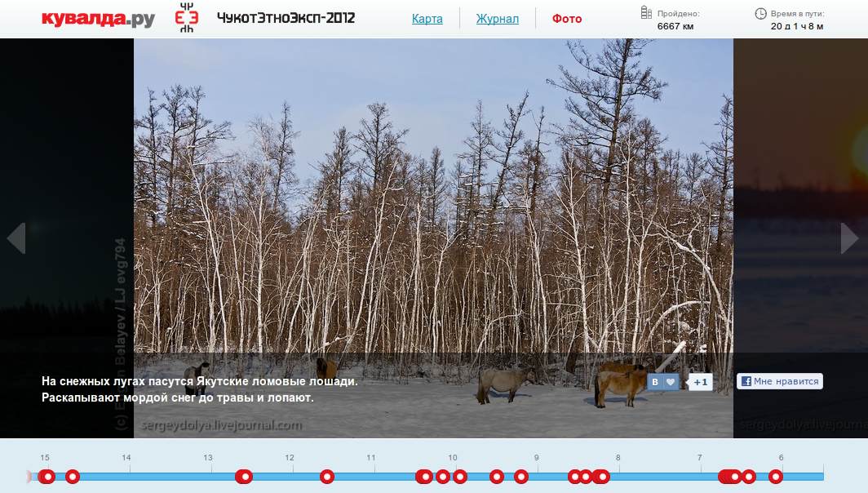Click the red ЧЭЭ expedition emblem
This screenshot has width=868, height=493.
(x=187, y=18)
